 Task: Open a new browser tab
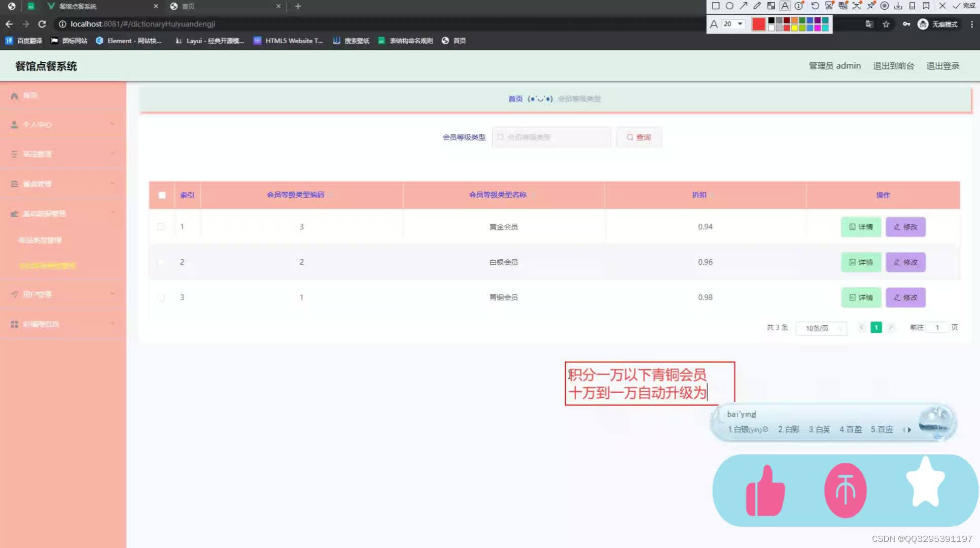click(x=298, y=6)
